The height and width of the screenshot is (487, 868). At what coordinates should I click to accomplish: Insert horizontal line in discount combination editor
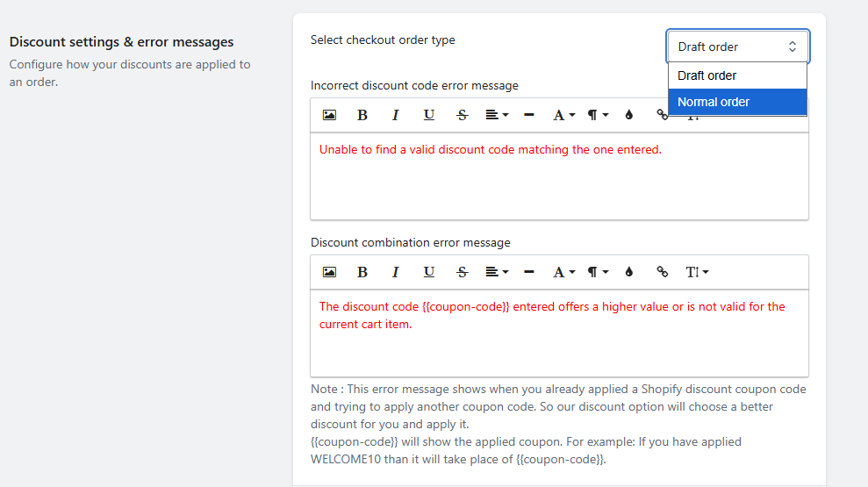click(528, 272)
